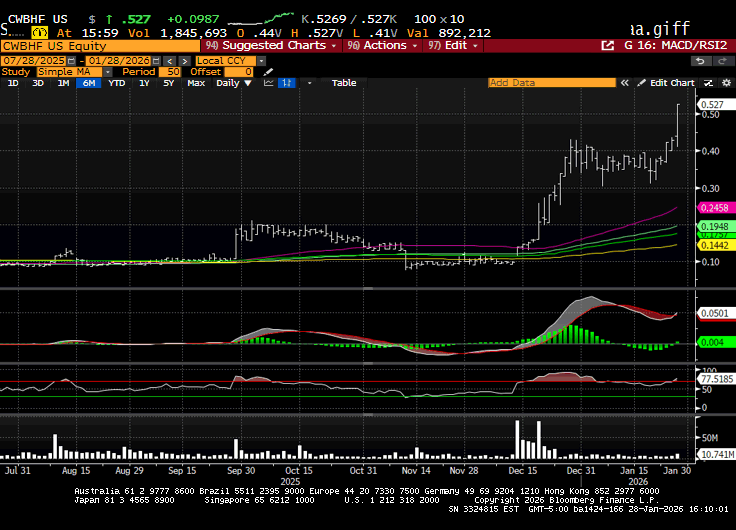Screen dimensions: 736x530
Task: Click the Sep 30 date axis label
Action: click(x=241, y=471)
